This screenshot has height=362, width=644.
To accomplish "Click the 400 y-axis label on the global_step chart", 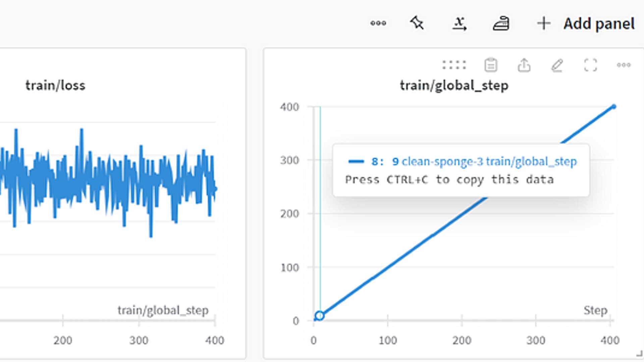I will pyautogui.click(x=289, y=107).
